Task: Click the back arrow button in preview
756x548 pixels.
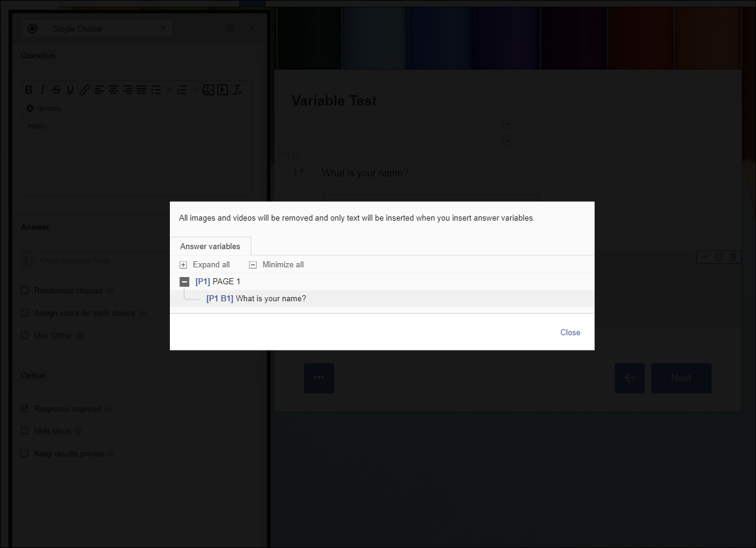Action: 630,378
